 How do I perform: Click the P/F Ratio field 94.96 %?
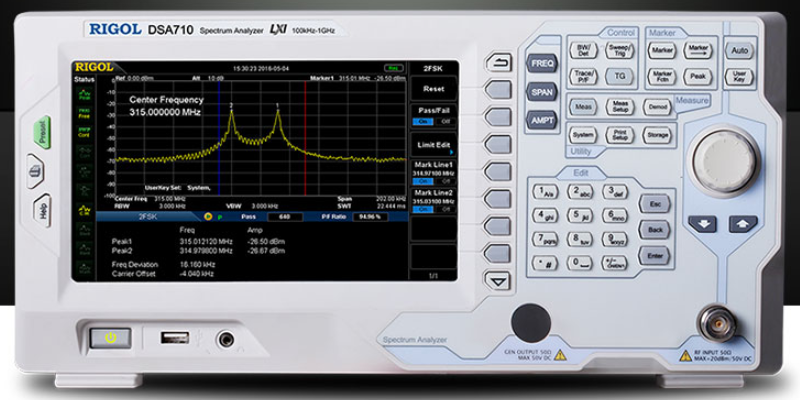click(x=370, y=217)
